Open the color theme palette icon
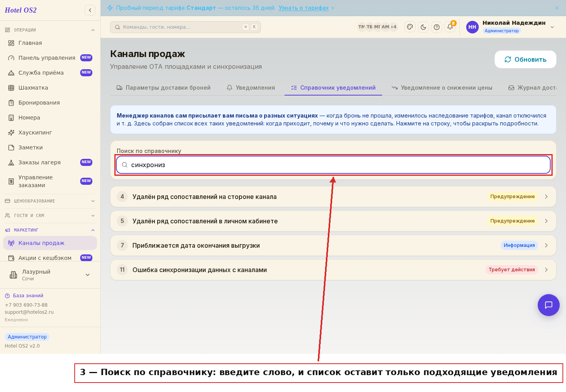This screenshot has width=566, height=392. coord(410,27)
